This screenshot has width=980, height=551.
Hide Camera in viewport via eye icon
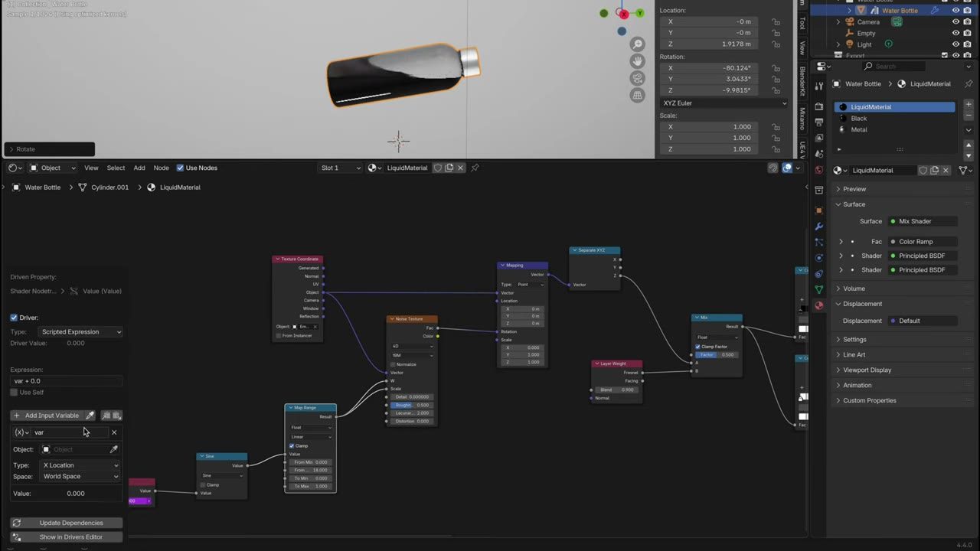955,22
